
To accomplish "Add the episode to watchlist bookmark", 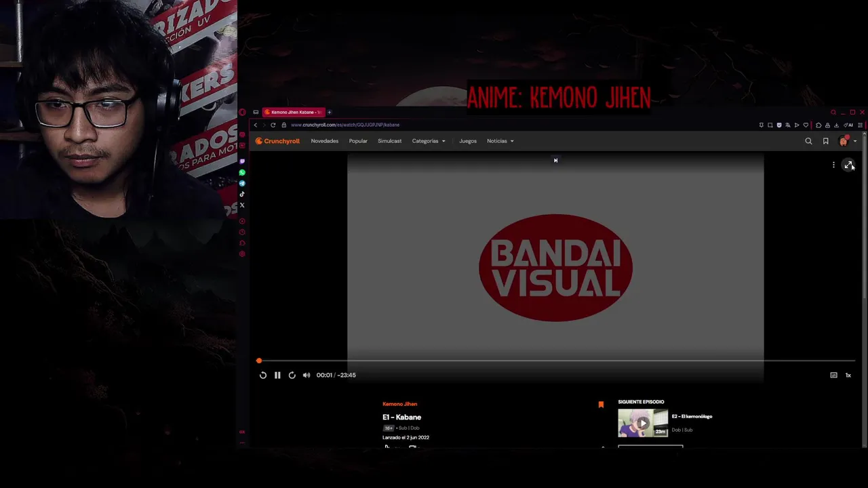I will [x=601, y=405].
